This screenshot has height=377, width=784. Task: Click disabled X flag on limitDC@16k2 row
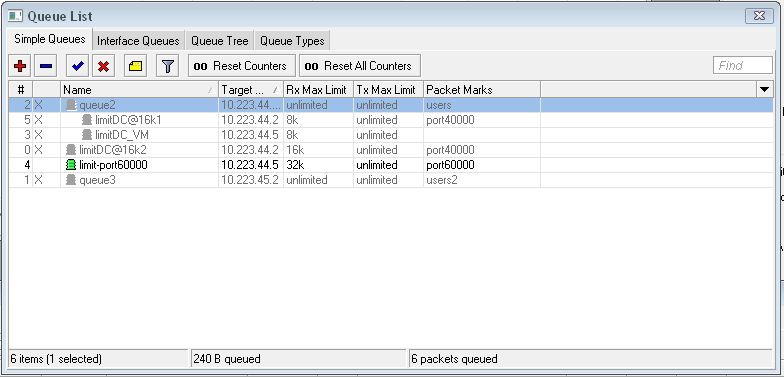click(x=38, y=150)
